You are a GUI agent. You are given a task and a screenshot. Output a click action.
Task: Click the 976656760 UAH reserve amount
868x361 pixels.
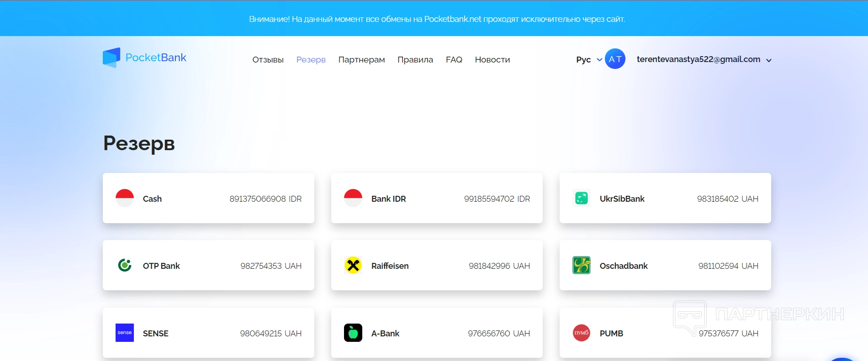click(x=499, y=333)
